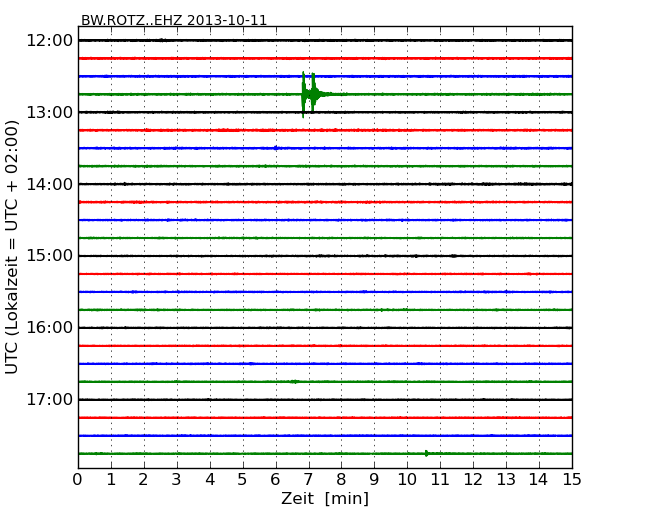Select the x-axis tick label 13

(x=506, y=480)
